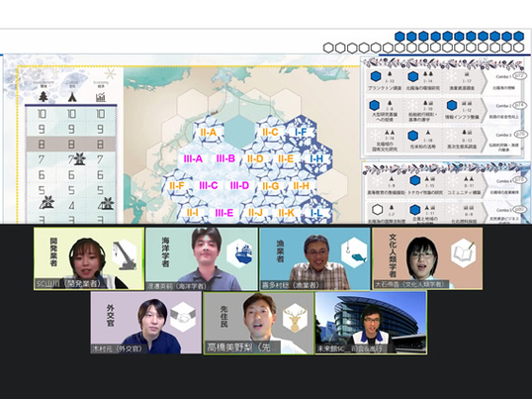Click the 漁業資源調査 card
Screen dimensions: 532x399
click(x=462, y=81)
